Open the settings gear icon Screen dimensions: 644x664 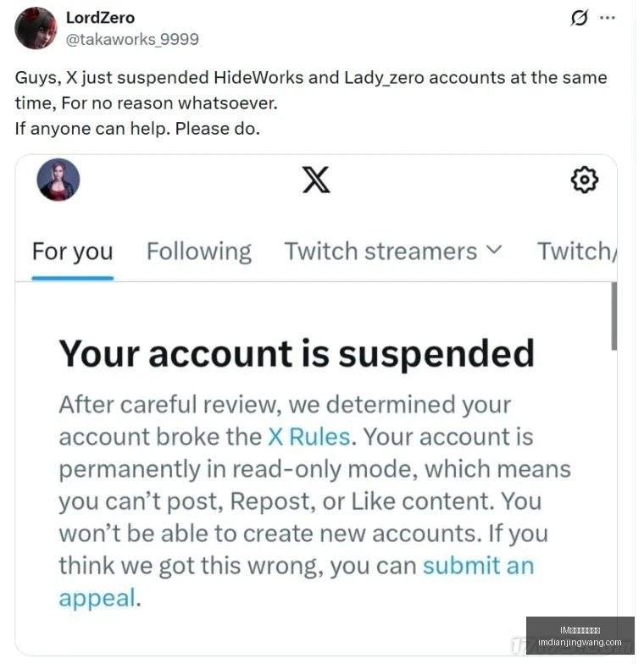click(x=585, y=180)
